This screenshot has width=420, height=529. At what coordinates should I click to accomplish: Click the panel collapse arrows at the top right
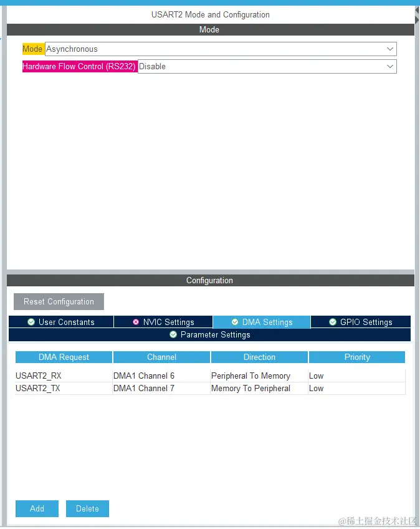[418, 15]
